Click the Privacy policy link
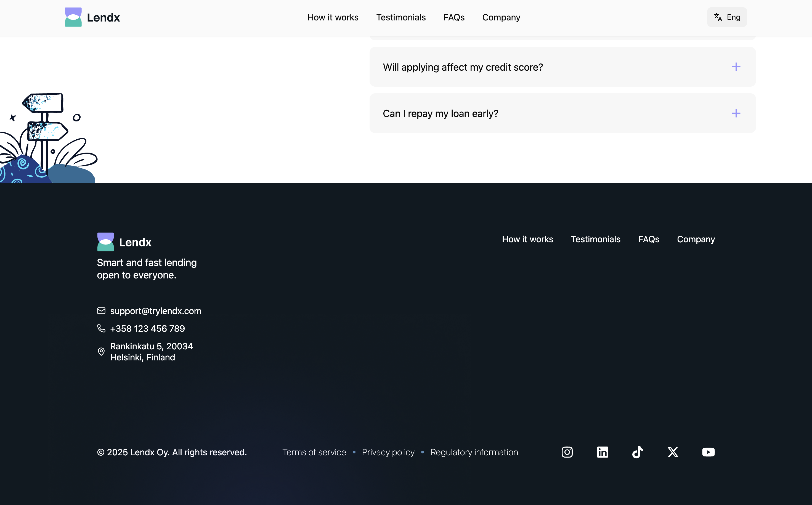Image resolution: width=812 pixels, height=505 pixels. 388,452
